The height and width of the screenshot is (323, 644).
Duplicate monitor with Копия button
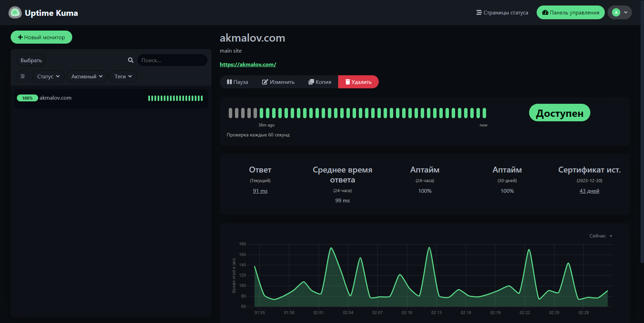click(320, 82)
